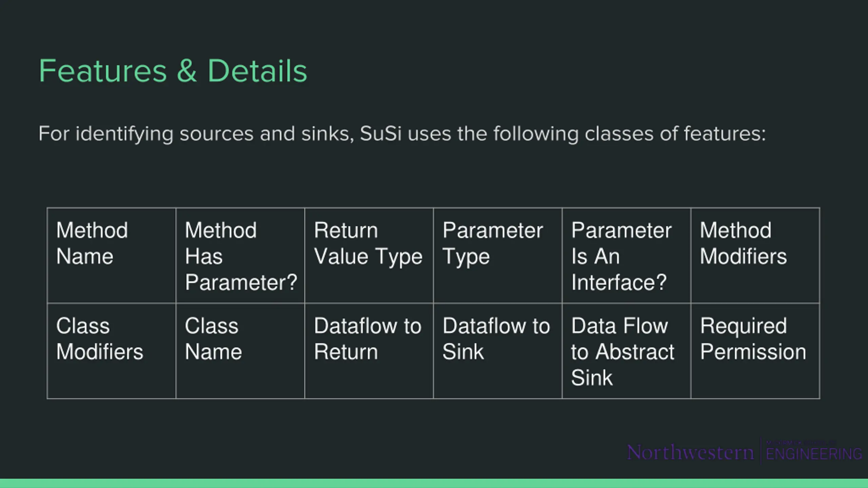Select the Class Name cell
Screen dimensions: 868x488
[240, 351]
